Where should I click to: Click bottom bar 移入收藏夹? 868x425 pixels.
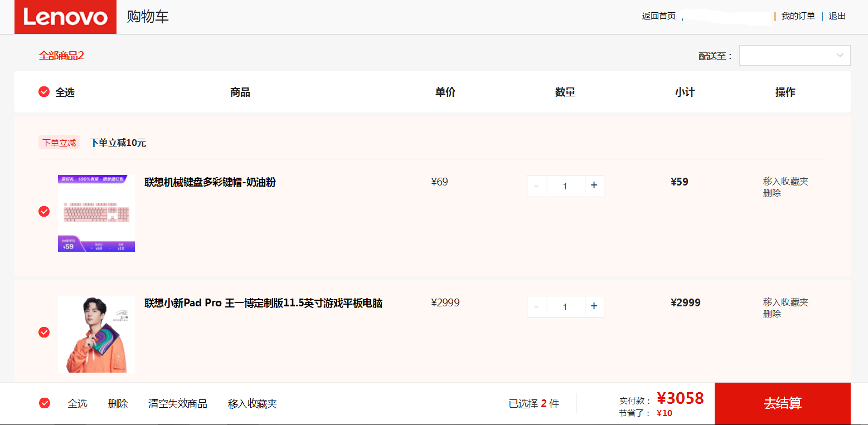click(x=253, y=404)
